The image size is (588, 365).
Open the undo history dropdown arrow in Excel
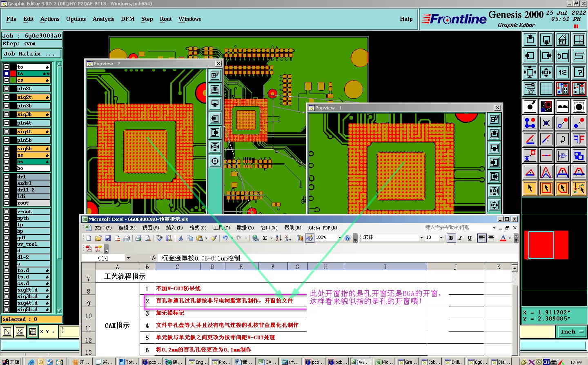tap(232, 238)
